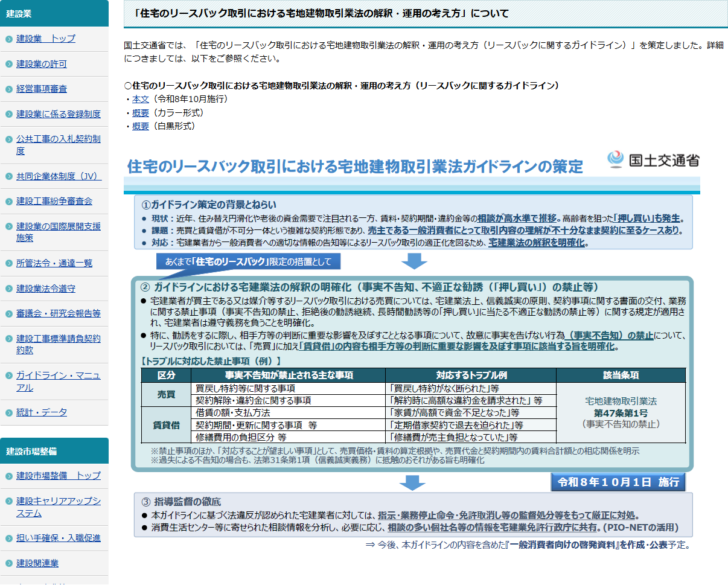This screenshot has height=585, width=728.
Task: Click 建設工事標準請負契約約款 link
Action: [58, 344]
